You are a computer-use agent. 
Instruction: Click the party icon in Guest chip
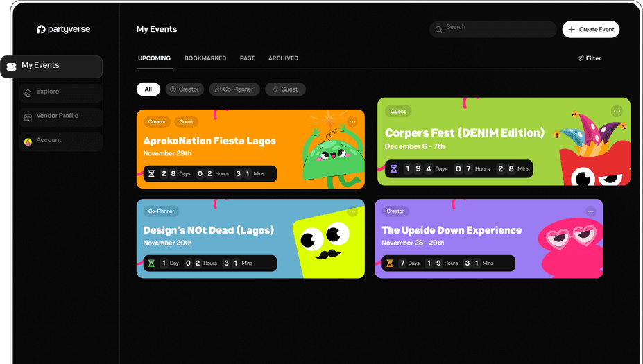pos(275,89)
